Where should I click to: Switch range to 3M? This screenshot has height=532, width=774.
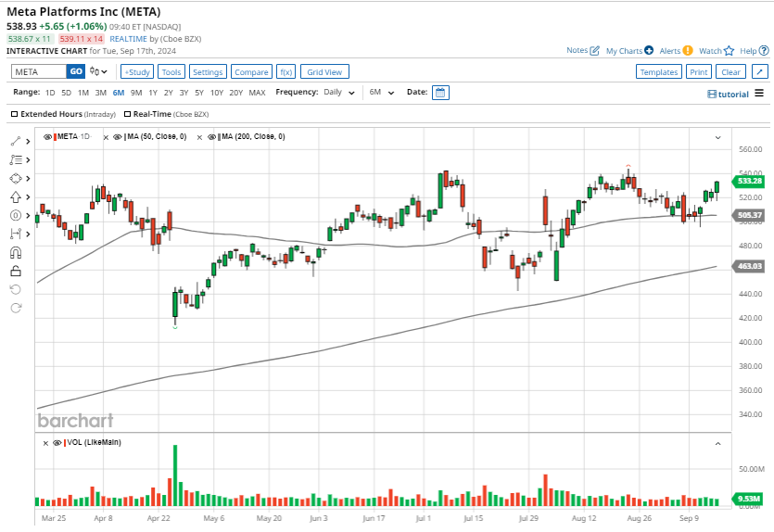tap(100, 93)
